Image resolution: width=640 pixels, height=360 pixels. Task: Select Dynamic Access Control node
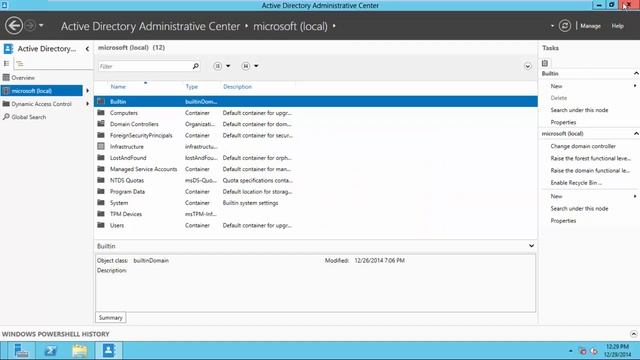(x=41, y=104)
